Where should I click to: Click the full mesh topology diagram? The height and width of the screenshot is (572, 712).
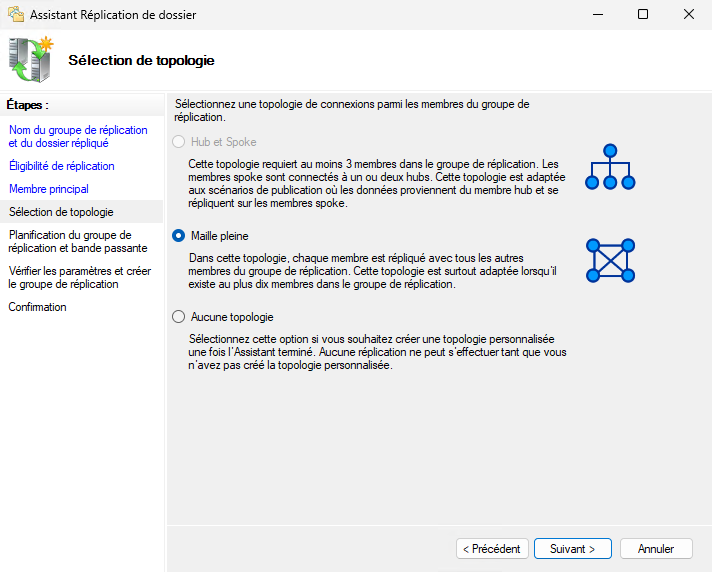pos(610,261)
